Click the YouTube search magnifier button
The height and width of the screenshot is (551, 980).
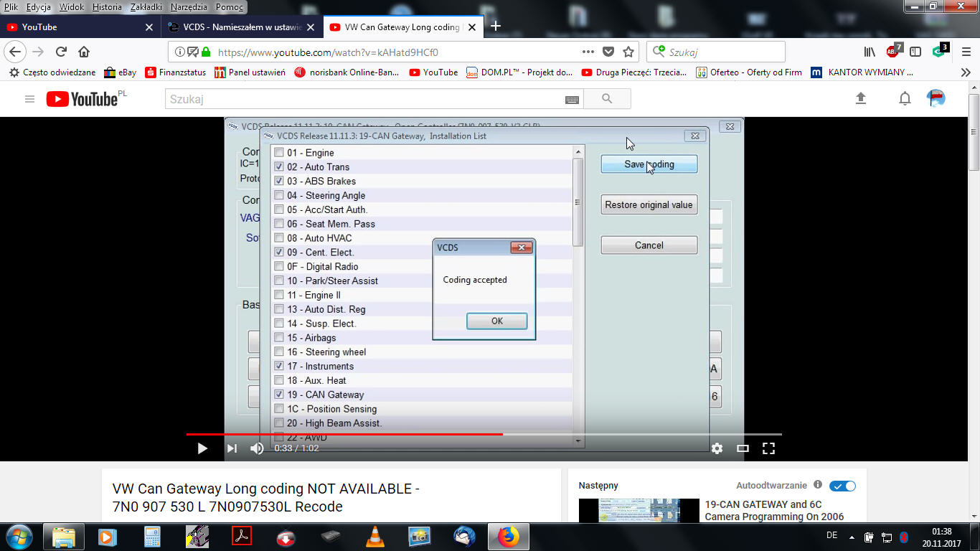[607, 99]
